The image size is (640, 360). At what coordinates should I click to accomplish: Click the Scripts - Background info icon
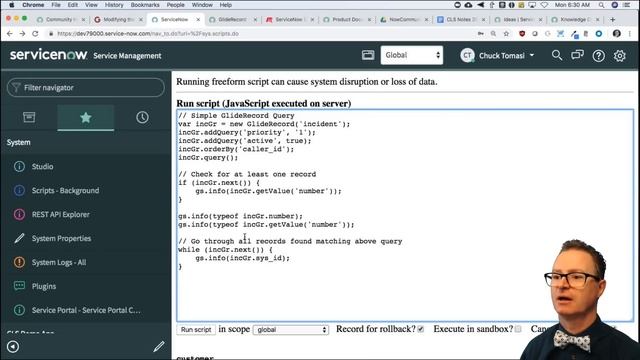coord(19,191)
